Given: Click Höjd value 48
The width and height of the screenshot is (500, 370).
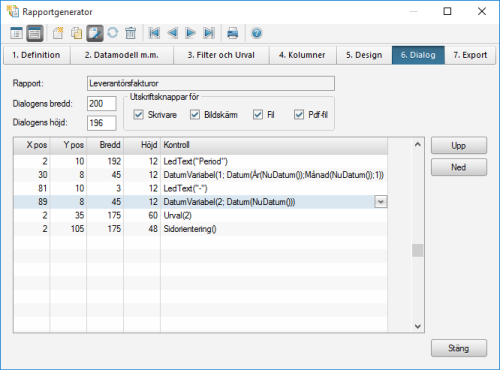Looking at the screenshot, I should 153,229.
